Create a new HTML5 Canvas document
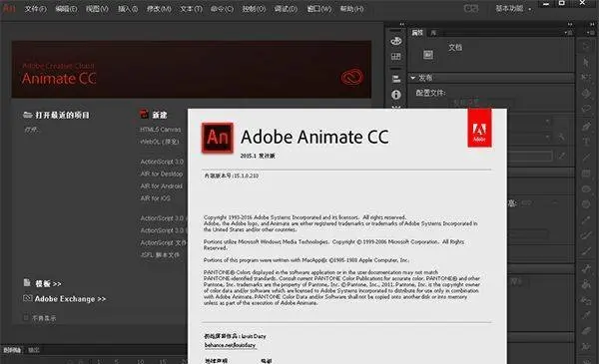Image resolution: width=599 pixels, height=364 pixels. coord(161,130)
